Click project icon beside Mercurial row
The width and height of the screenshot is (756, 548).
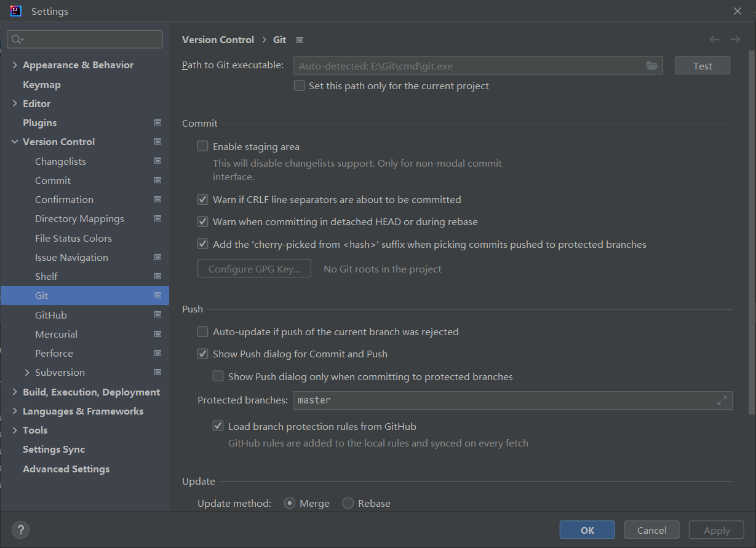158,334
